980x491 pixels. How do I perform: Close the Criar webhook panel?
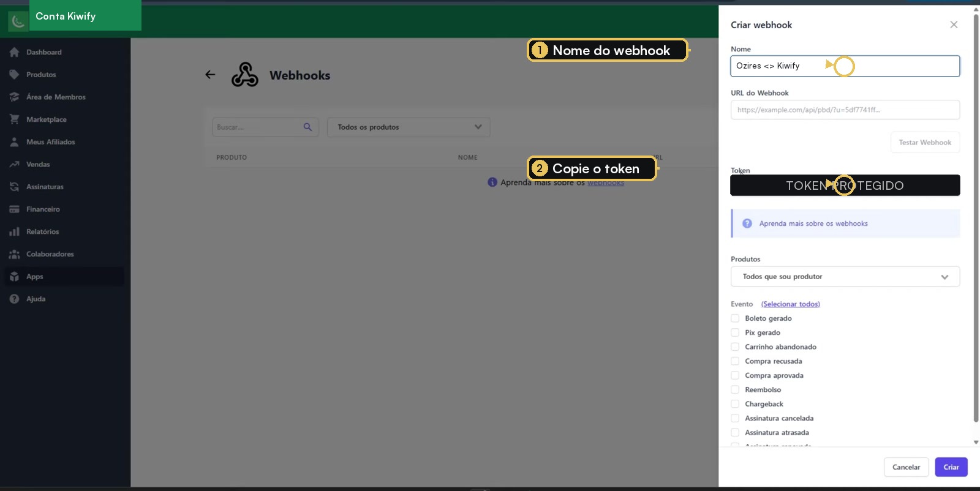954,24
